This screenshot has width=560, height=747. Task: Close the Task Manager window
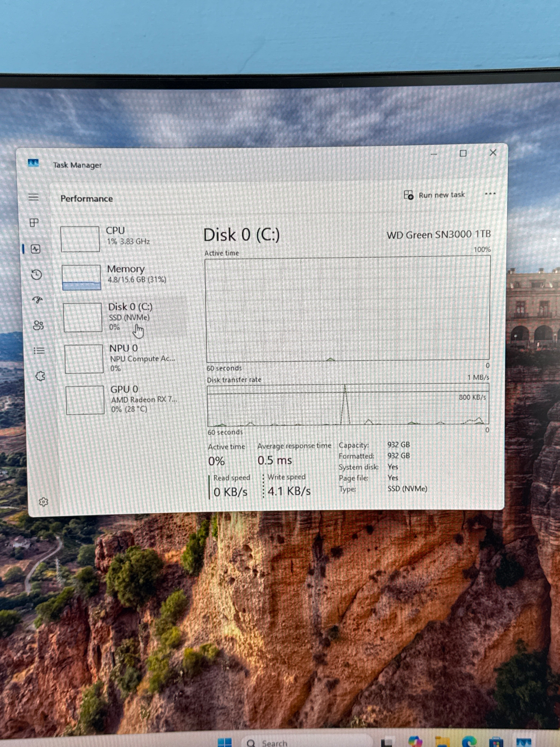493,153
